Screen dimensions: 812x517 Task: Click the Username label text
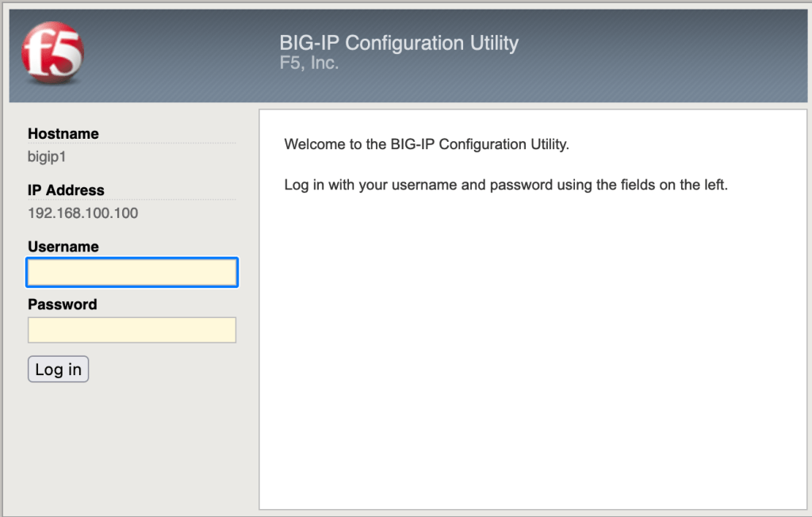(x=63, y=247)
